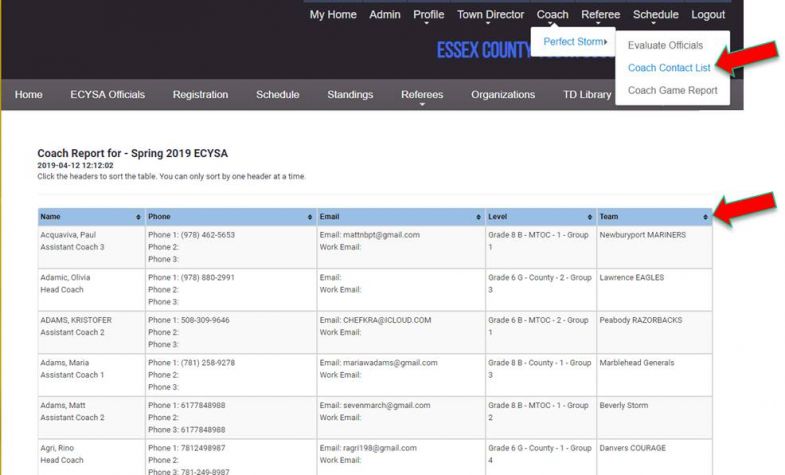Click email ragri198@gmail.com

tap(380, 448)
